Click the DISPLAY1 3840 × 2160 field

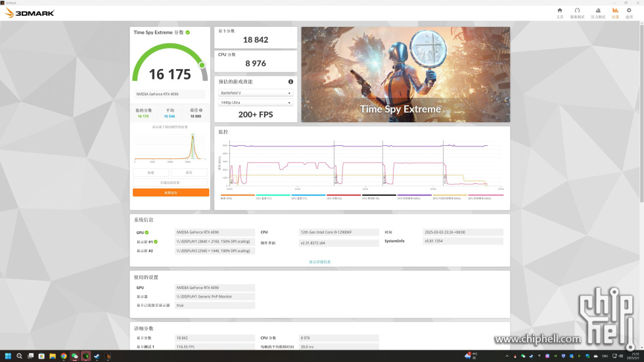pos(215,241)
